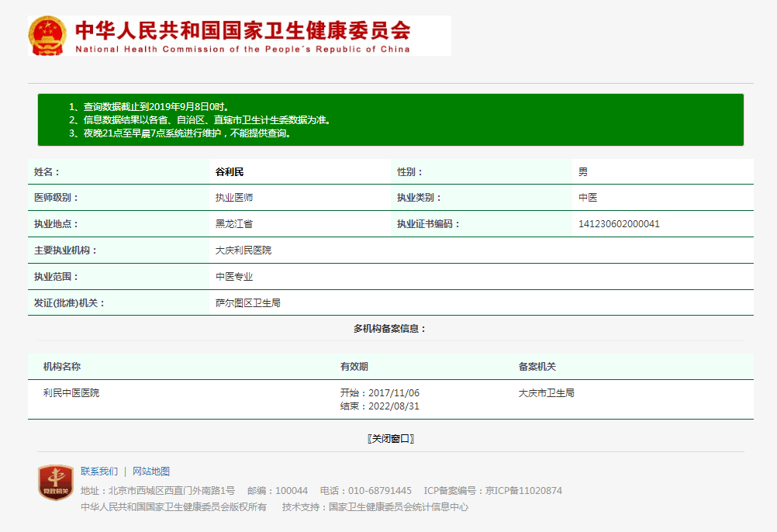Select the practice scope 中医专业
This screenshot has height=532, width=777.
(234, 276)
